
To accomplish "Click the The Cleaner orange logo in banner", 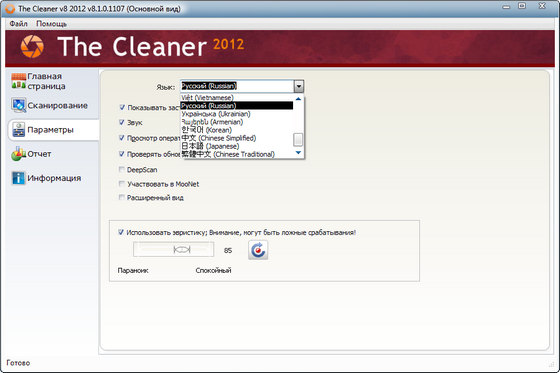I will pos(32,46).
